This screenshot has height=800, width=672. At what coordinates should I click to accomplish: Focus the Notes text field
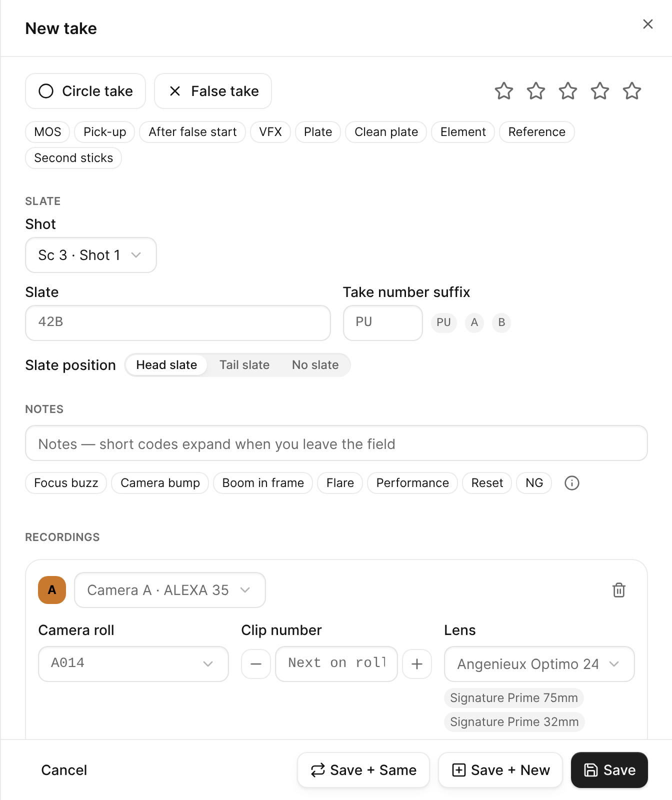point(336,443)
